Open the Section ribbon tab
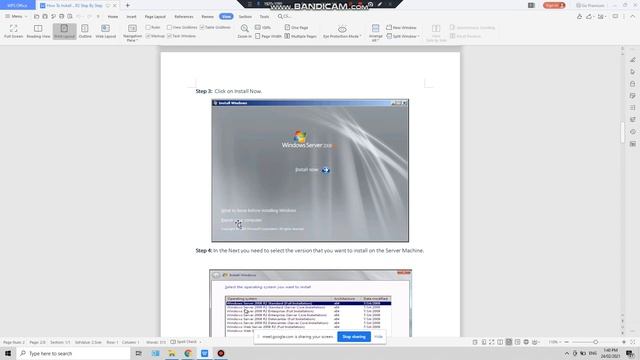Viewport: 640px width, 360px height. click(245, 17)
